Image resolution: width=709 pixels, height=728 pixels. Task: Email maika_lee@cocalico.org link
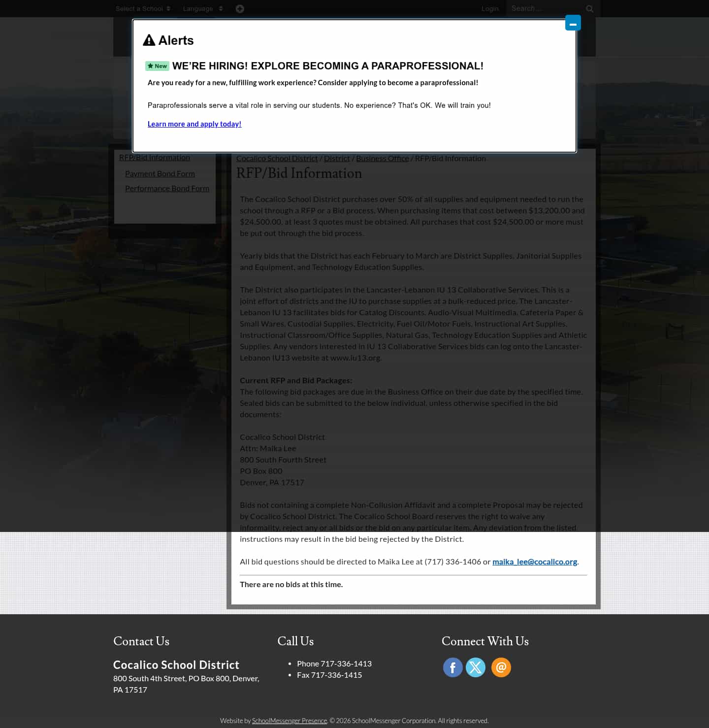click(535, 562)
